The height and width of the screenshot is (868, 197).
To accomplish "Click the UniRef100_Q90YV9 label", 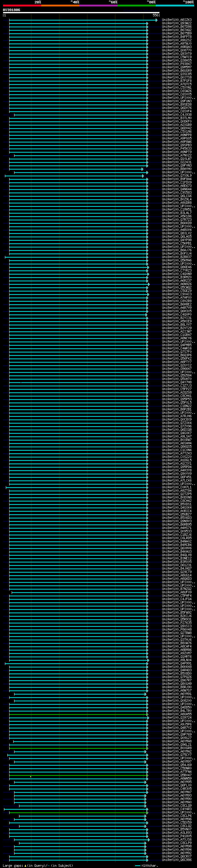I will tap(177, 474).
